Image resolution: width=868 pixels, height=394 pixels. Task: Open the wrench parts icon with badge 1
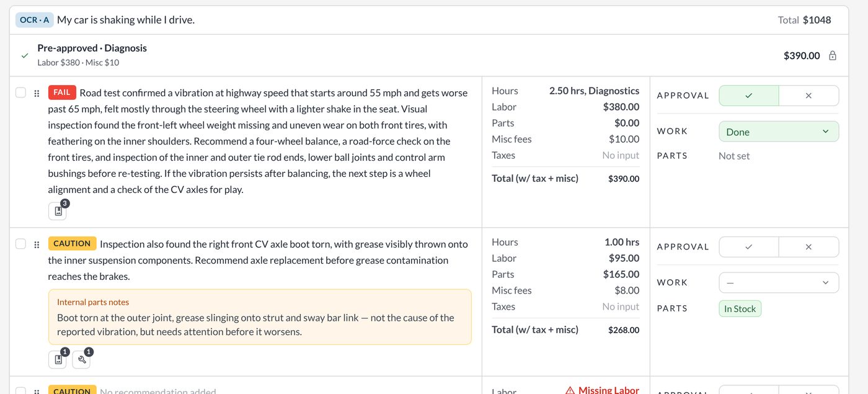(81, 359)
